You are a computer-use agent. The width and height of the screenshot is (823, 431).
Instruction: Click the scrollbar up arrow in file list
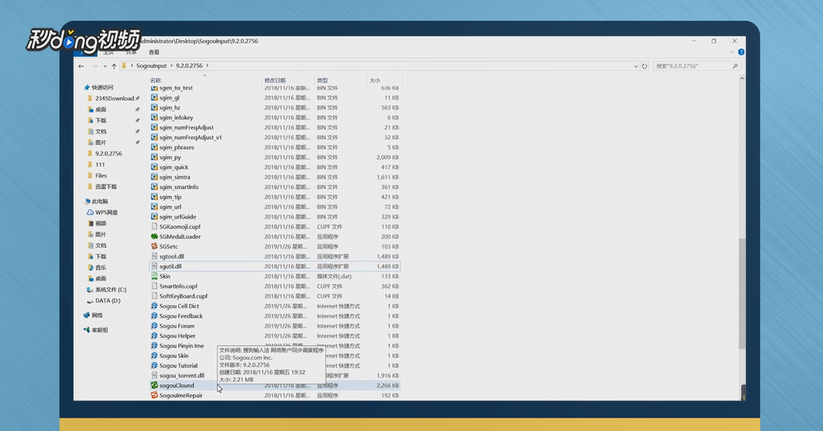coord(742,79)
